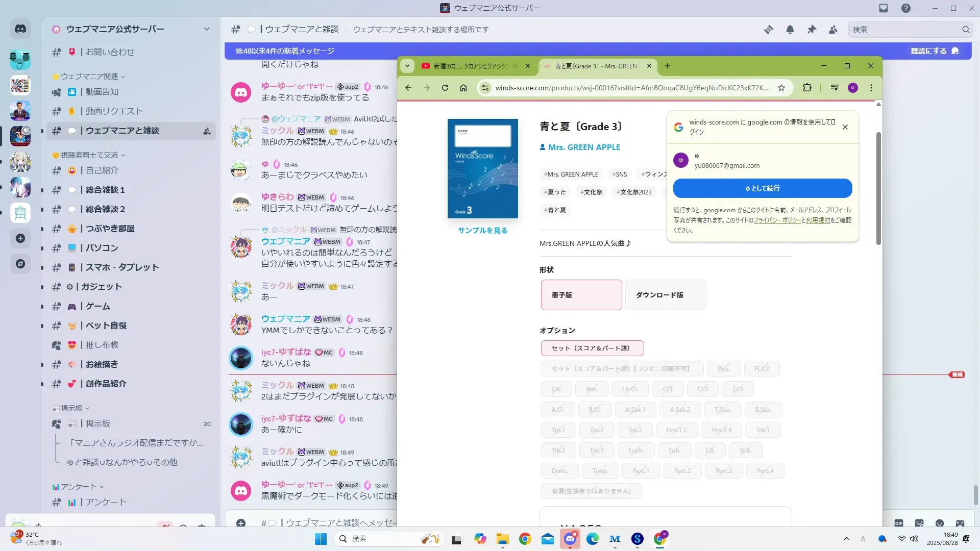This screenshot has height=551, width=980.
Task: Click the ゅ として続行 button
Action: click(x=762, y=188)
